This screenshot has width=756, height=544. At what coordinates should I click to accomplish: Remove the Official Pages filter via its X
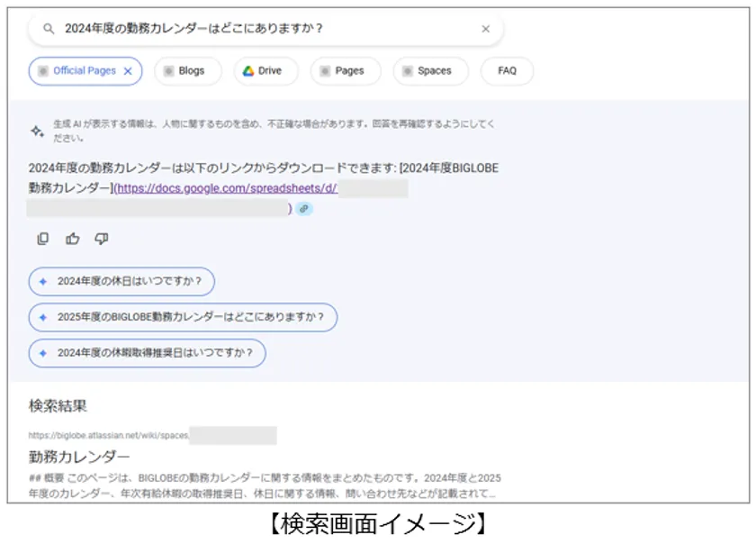coord(130,70)
